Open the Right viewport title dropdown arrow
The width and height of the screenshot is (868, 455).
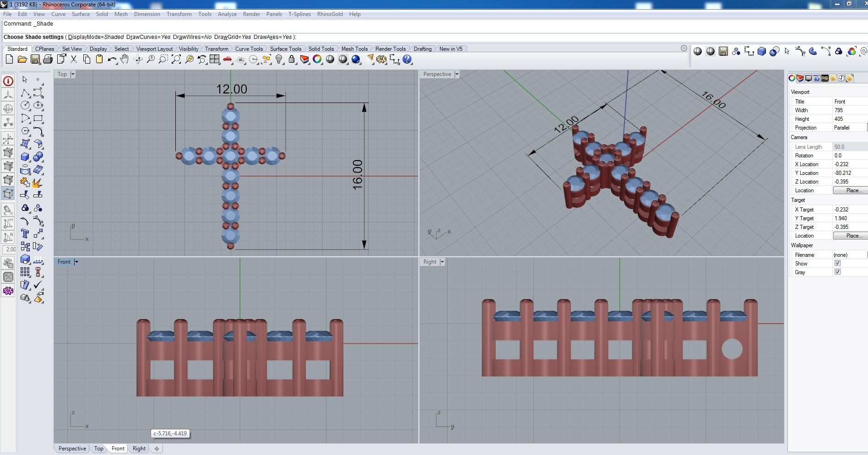[442, 262]
